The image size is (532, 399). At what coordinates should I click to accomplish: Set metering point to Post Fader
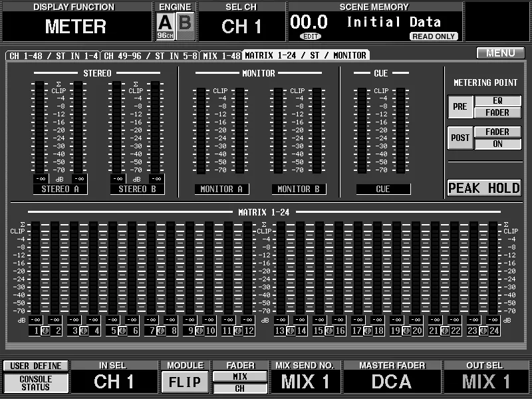[x=497, y=132]
